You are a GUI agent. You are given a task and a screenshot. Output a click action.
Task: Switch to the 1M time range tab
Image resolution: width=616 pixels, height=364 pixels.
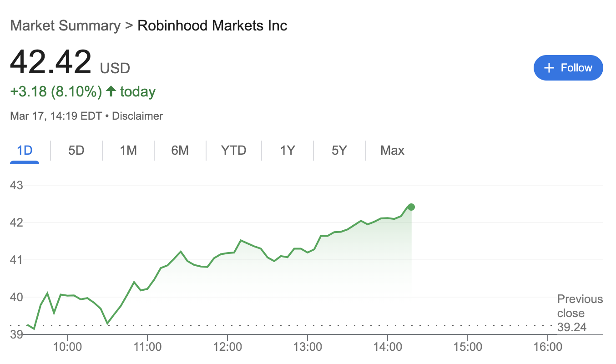tap(128, 150)
